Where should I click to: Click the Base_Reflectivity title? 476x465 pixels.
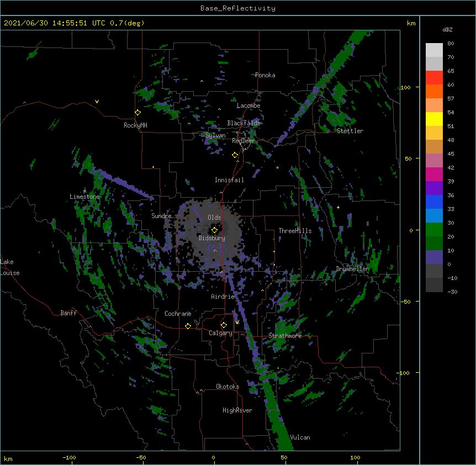238,8
